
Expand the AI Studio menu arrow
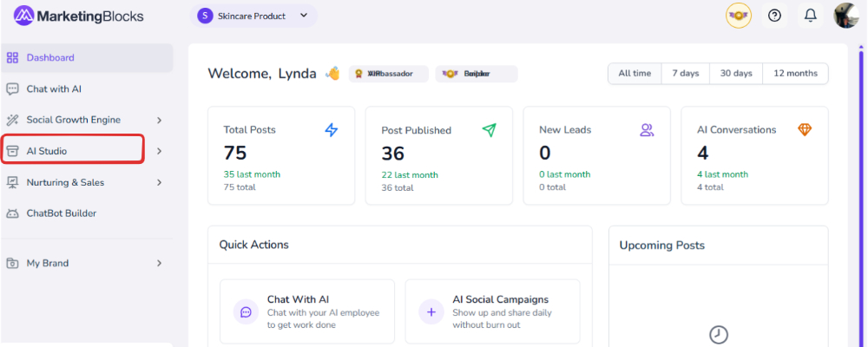159,152
